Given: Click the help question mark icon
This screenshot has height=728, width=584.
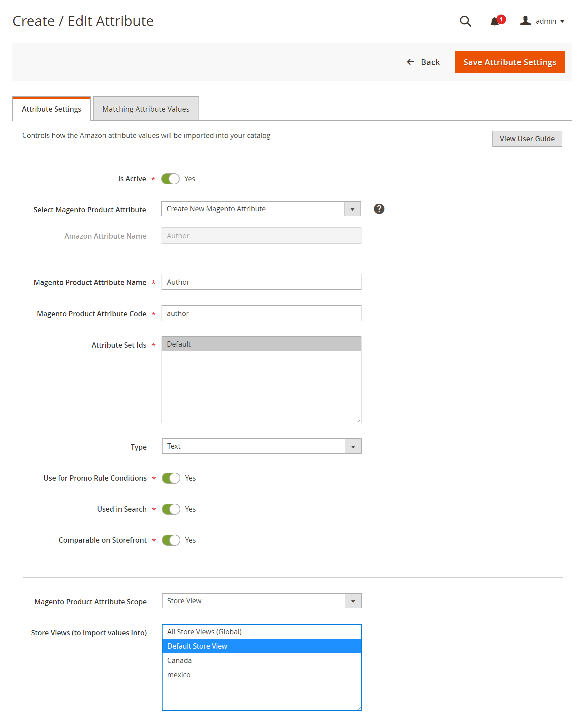Looking at the screenshot, I should 379,209.
